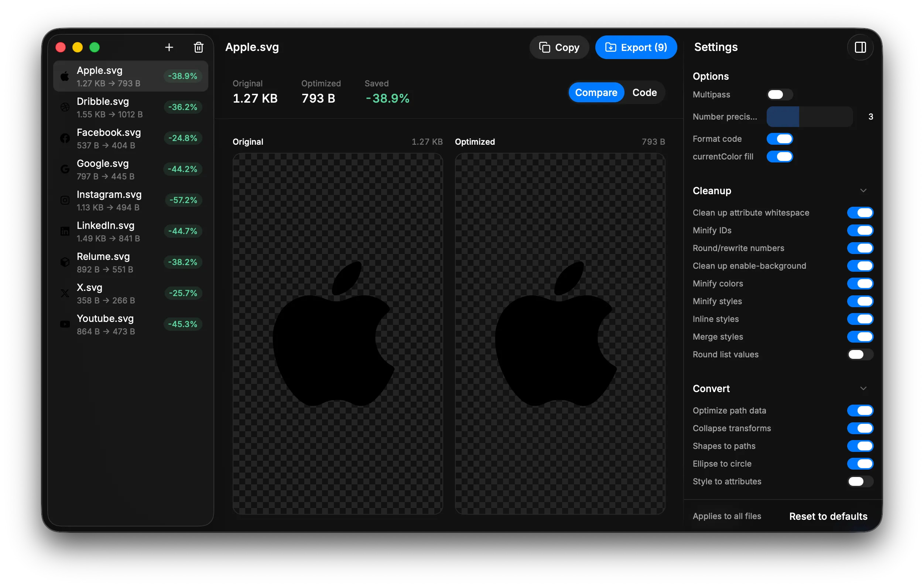924x587 pixels.
Task: Turn off currentColor fill switch
Action: [779, 157]
